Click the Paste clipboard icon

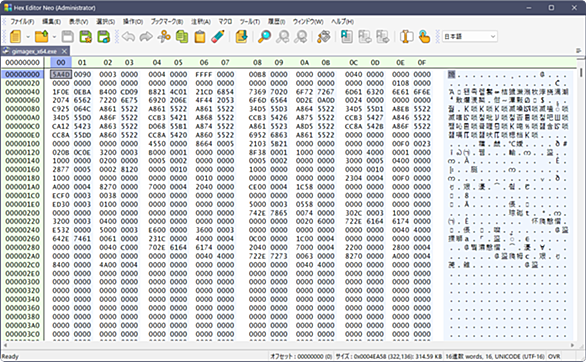click(x=200, y=37)
